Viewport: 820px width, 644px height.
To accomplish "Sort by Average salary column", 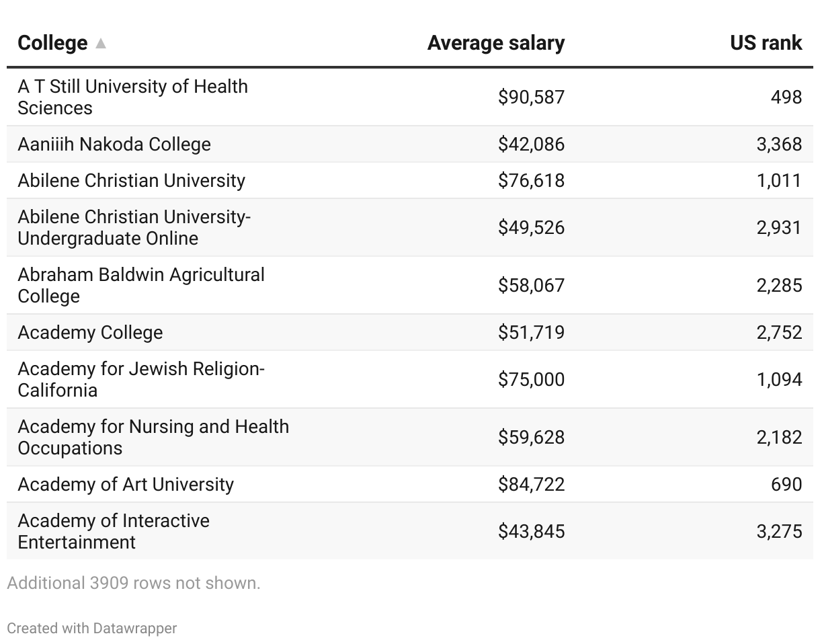I will 495,43.
